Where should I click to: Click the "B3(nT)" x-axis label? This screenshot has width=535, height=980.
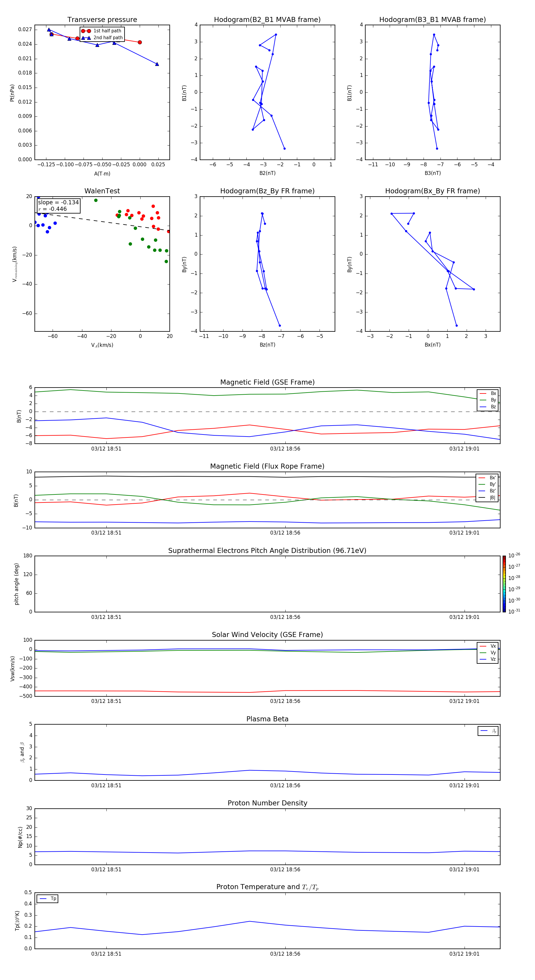(432, 173)
